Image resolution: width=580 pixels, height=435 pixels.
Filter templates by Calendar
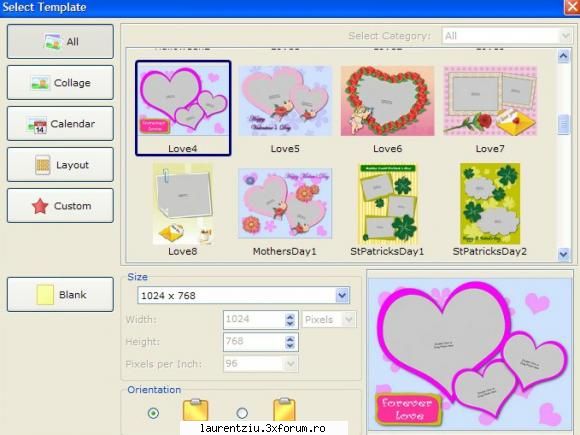click(60, 124)
